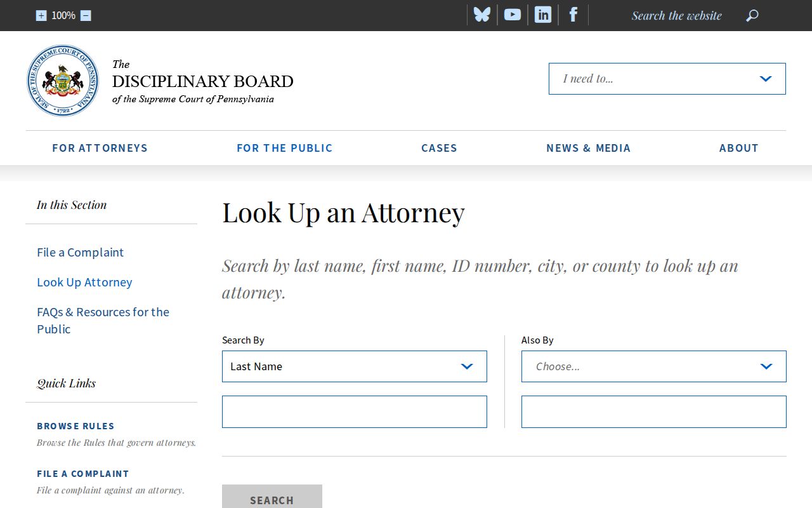Click the website search magnifier icon
The width and height of the screenshot is (812, 508).
(x=752, y=16)
